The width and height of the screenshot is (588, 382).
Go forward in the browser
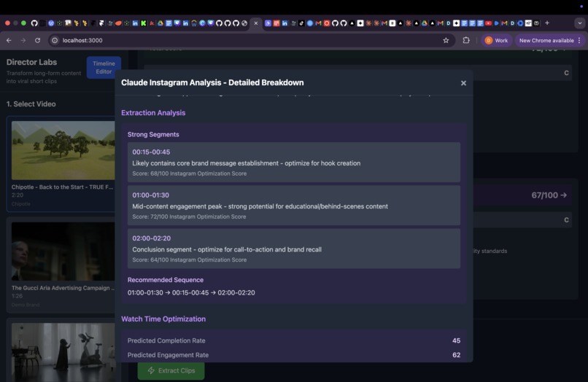pos(23,40)
